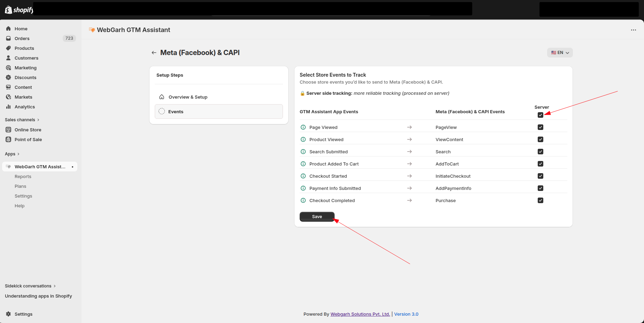Click the WebGarh GTM Assistant page title
This screenshot has height=323, width=644.
(133, 30)
